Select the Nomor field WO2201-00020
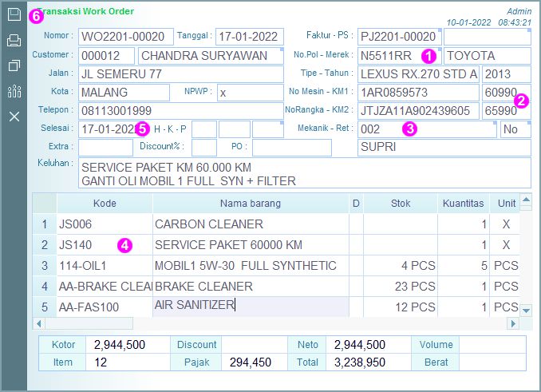 pos(125,36)
